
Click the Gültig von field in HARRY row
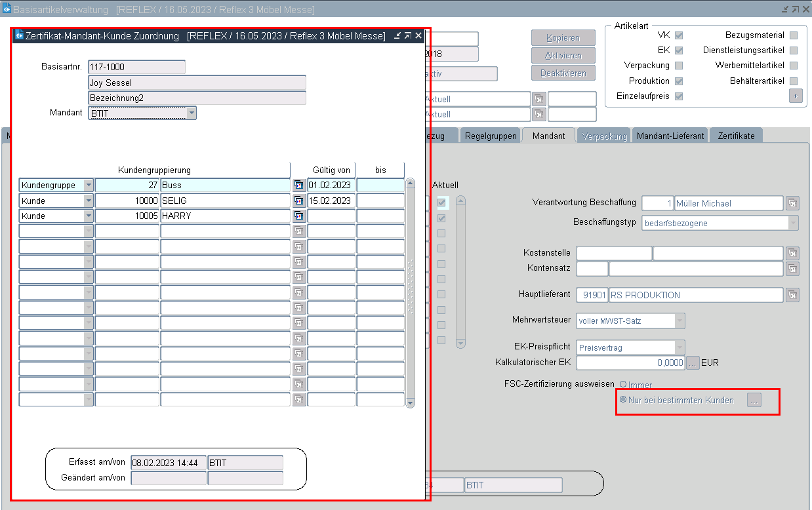click(x=331, y=216)
